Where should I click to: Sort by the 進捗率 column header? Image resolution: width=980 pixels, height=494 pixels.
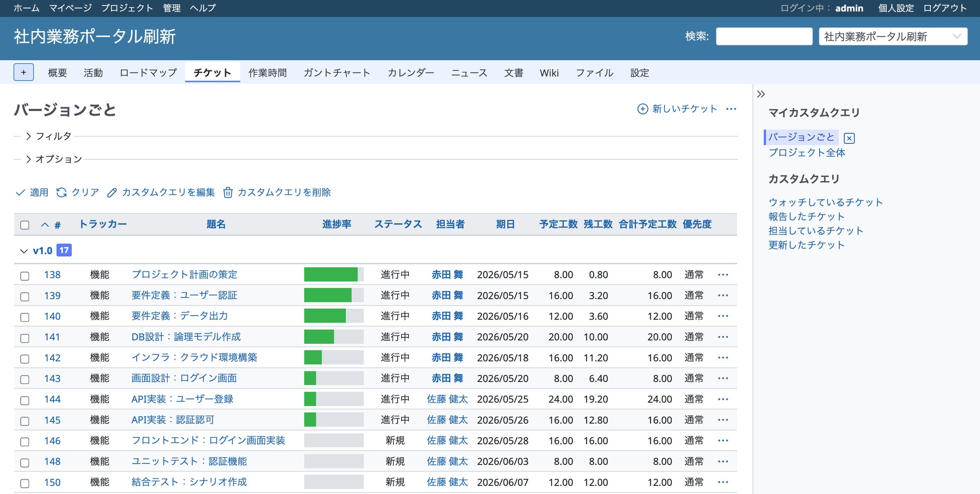tap(337, 224)
